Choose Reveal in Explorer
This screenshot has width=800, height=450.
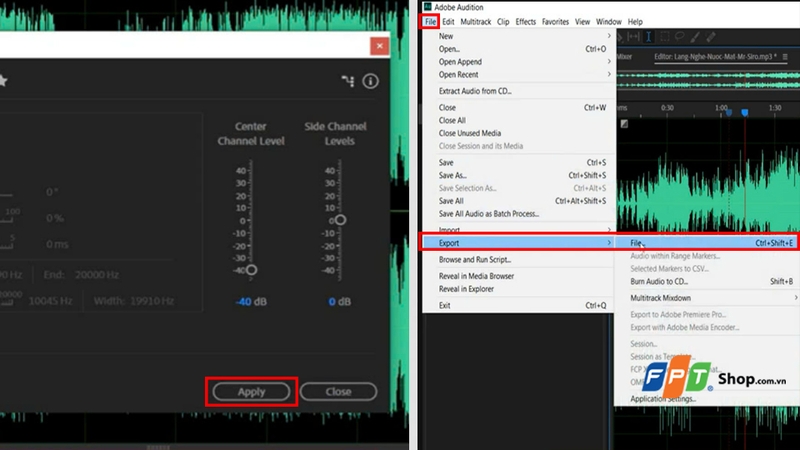click(519, 289)
